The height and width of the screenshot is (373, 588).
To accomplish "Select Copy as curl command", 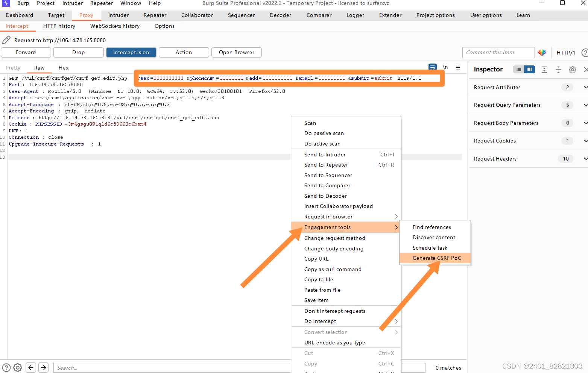I will tap(346, 269).
